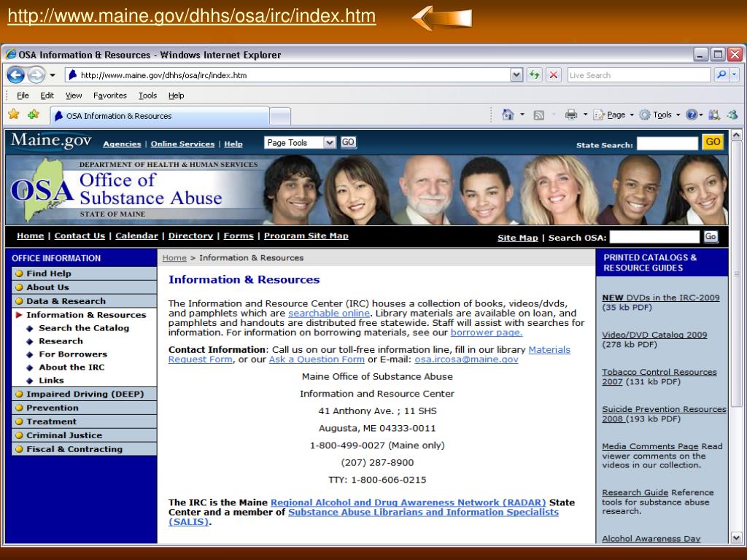Open the Tools gear toolbar menu

coord(659,114)
